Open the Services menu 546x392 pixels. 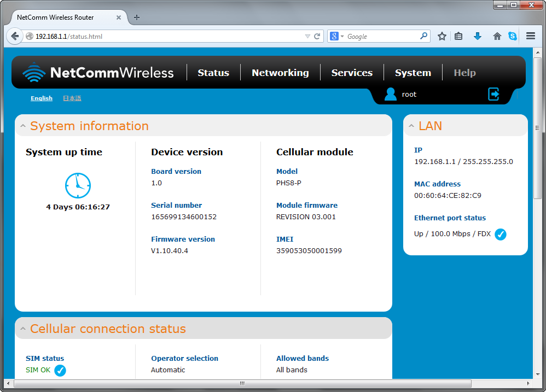pos(352,73)
